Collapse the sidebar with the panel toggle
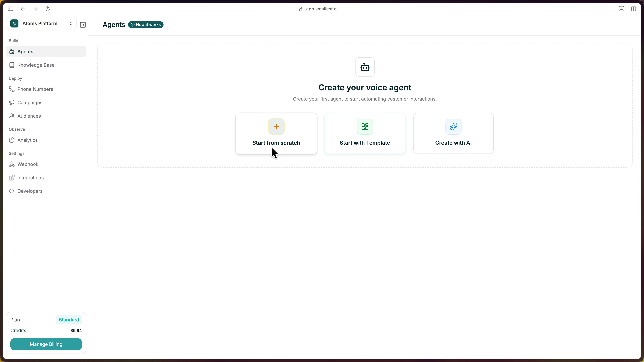The width and height of the screenshot is (644, 362). point(83,24)
